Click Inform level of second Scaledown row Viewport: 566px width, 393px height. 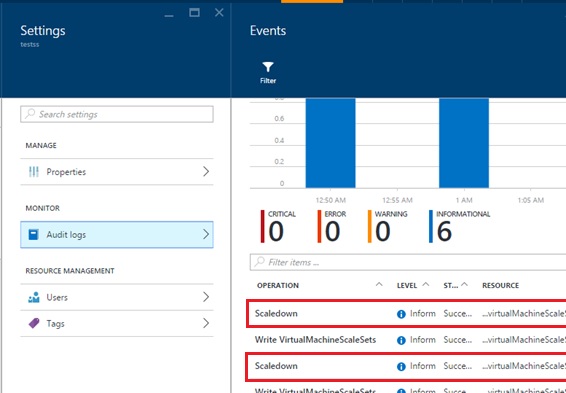click(x=423, y=366)
